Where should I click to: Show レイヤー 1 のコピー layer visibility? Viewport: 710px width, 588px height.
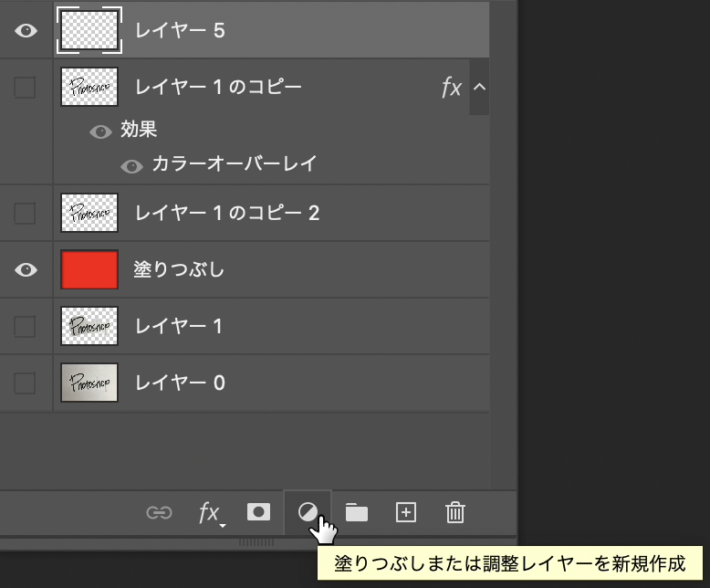click(x=25, y=88)
